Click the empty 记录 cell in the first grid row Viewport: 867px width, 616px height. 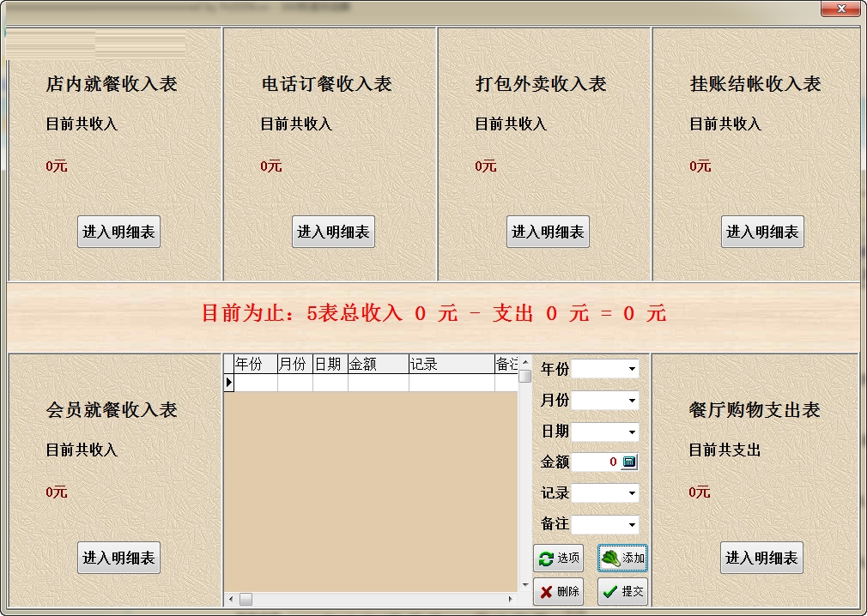click(x=452, y=383)
